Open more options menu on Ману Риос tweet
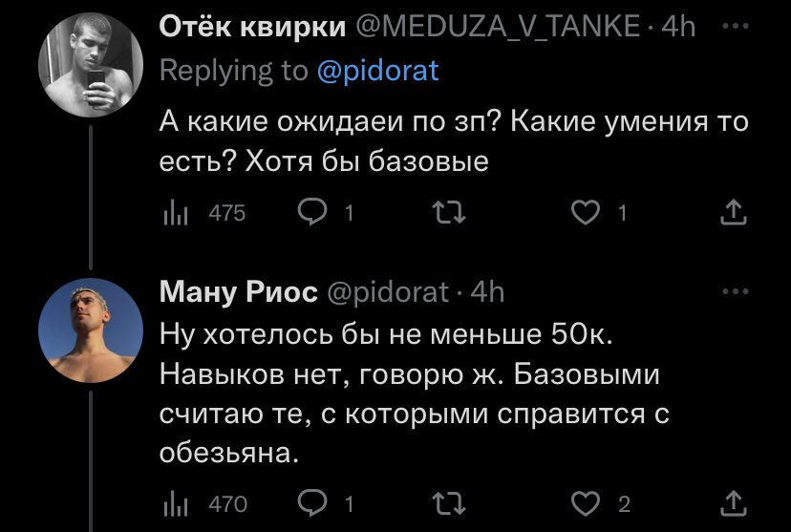Viewport: 791px width, 532px height. click(735, 291)
